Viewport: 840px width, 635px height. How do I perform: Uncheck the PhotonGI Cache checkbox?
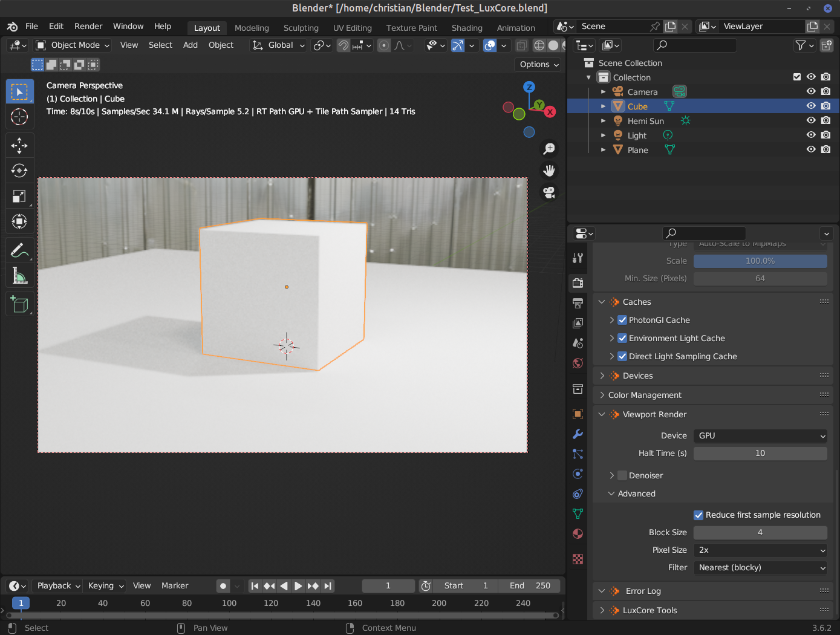(x=622, y=320)
